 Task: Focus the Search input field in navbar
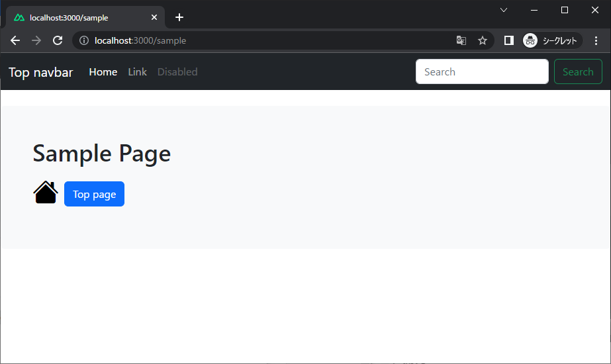482,71
